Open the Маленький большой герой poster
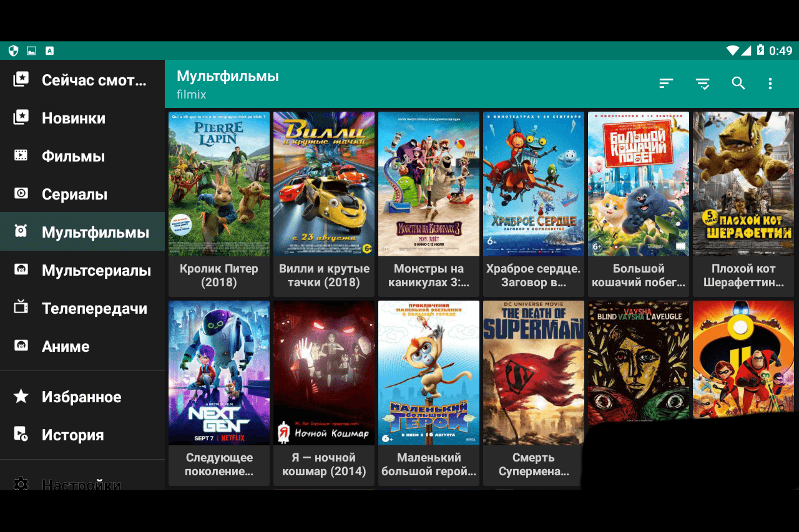The image size is (799, 532). [429, 373]
